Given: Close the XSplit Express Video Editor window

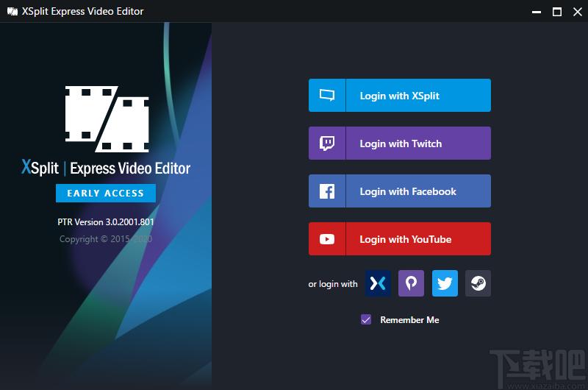Looking at the screenshot, I should pos(578,12).
